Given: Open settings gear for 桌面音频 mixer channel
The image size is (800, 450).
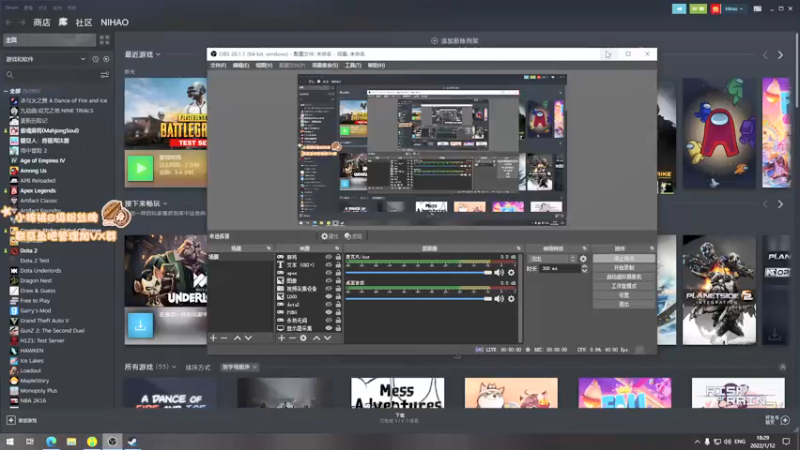Looking at the screenshot, I should point(511,298).
